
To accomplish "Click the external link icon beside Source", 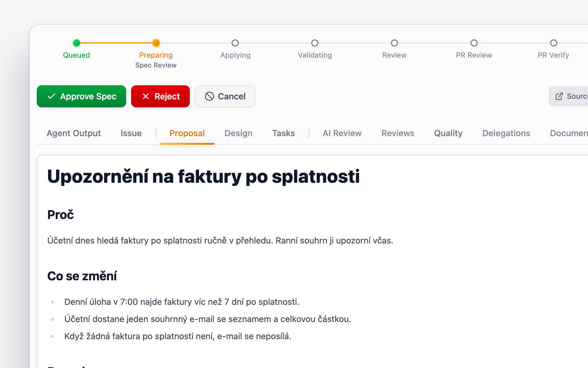I will pos(559,96).
